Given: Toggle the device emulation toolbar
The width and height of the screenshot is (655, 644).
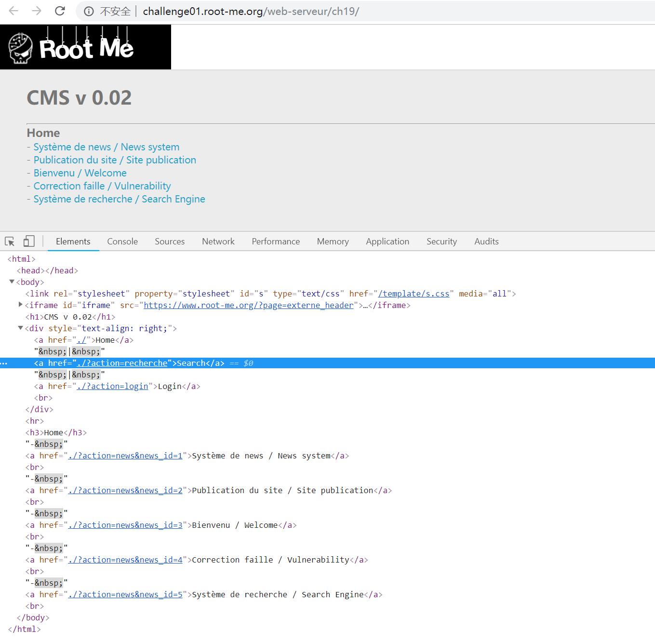Looking at the screenshot, I should (x=29, y=241).
